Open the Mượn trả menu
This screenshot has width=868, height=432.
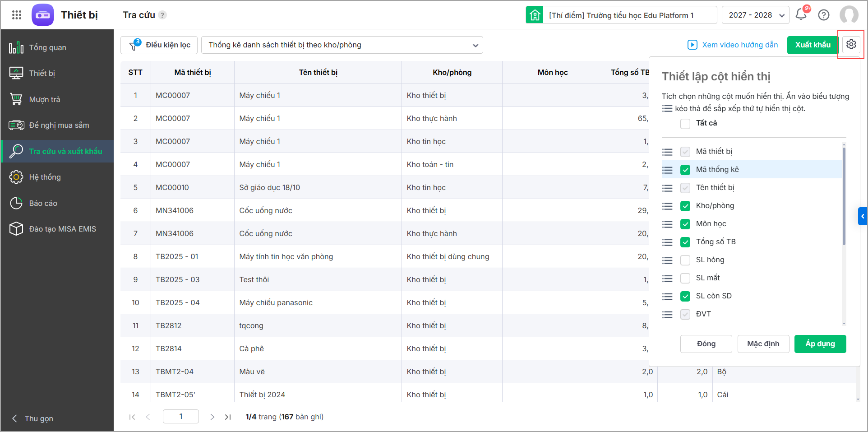[44, 99]
